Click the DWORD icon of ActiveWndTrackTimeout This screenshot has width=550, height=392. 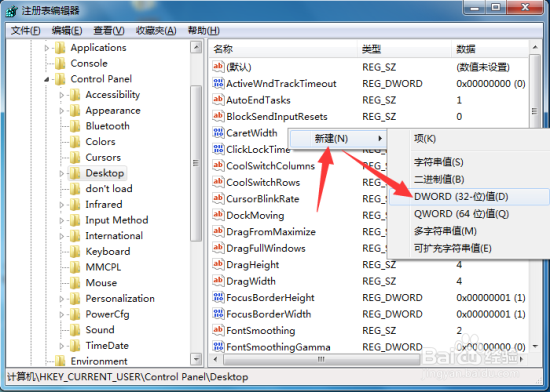click(218, 83)
